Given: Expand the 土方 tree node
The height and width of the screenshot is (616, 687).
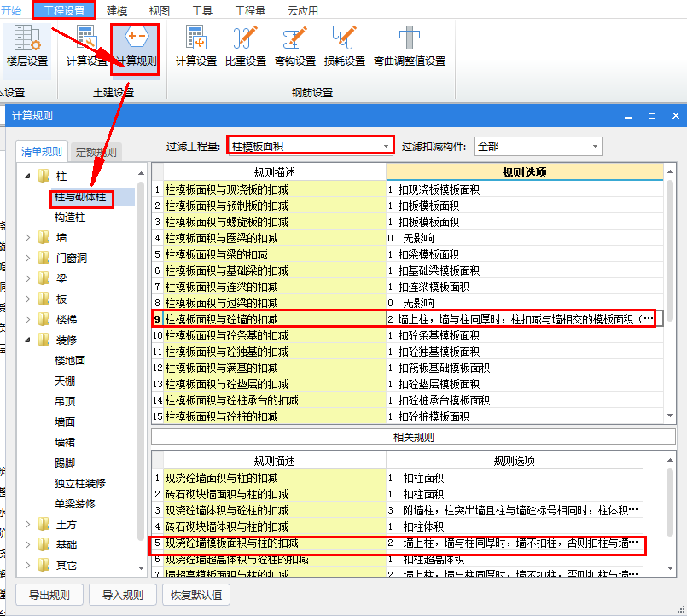Looking at the screenshot, I should coord(27,524).
